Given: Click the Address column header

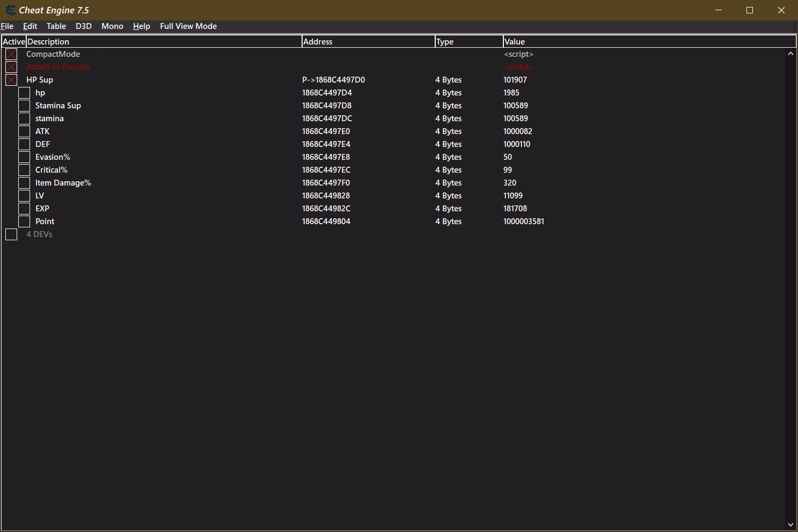Looking at the screenshot, I should coord(368,42).
